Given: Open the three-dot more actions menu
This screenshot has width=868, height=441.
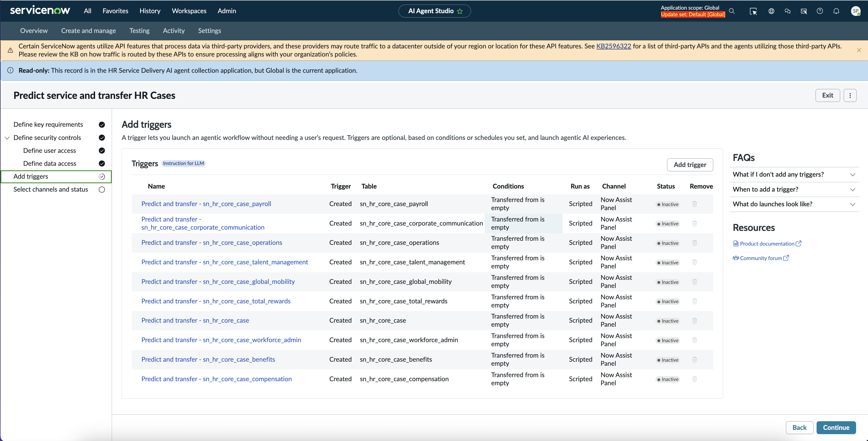Looking at the screenshot, I should 850,95.
